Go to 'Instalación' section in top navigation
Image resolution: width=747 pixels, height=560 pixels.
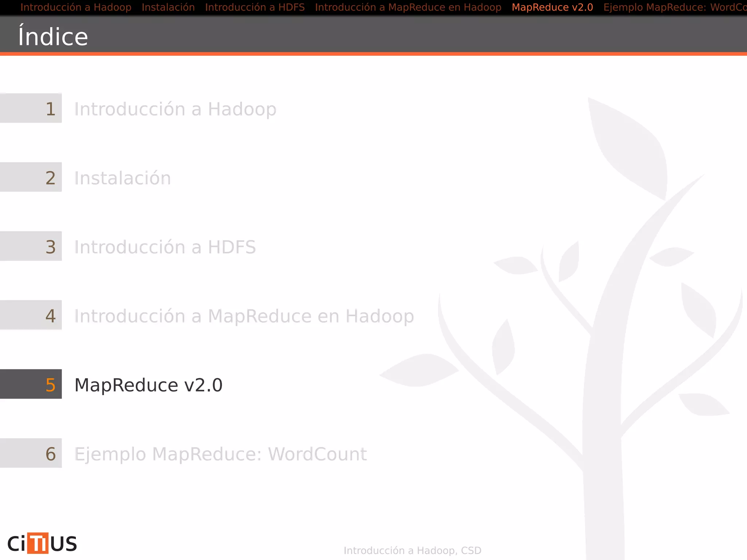pos(168,7)
